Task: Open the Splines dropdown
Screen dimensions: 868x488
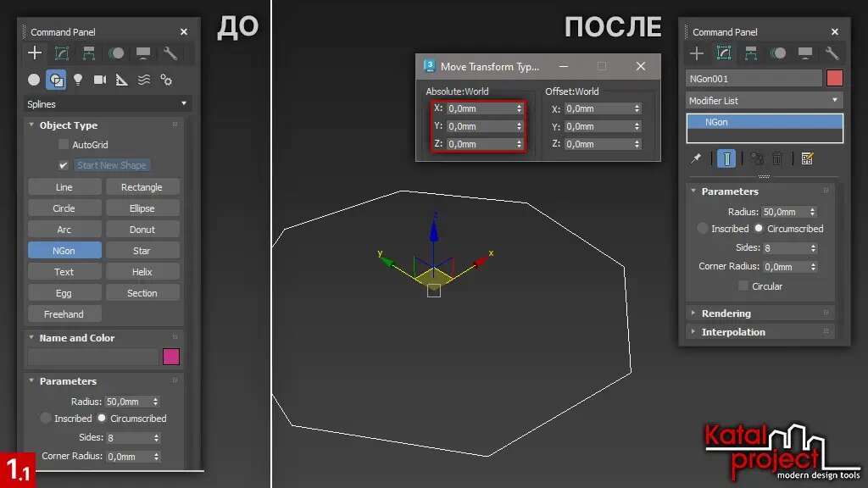Action: (x=106, y=102)
